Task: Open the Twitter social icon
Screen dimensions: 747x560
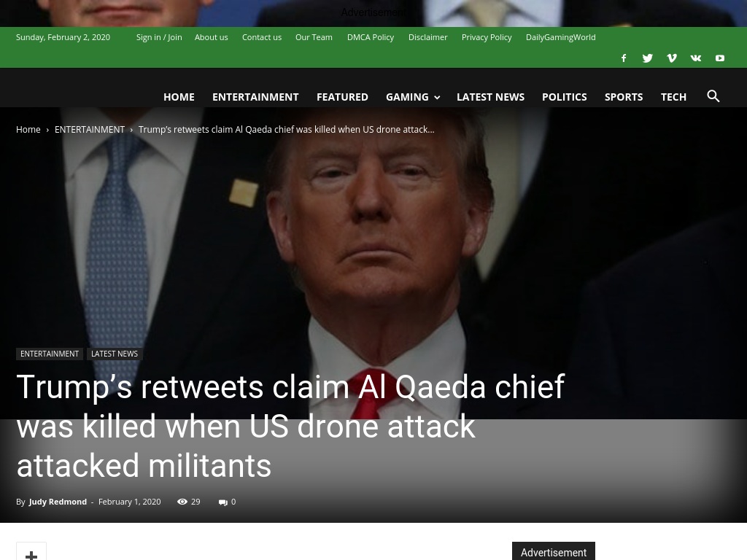Action: pos(648,58)
